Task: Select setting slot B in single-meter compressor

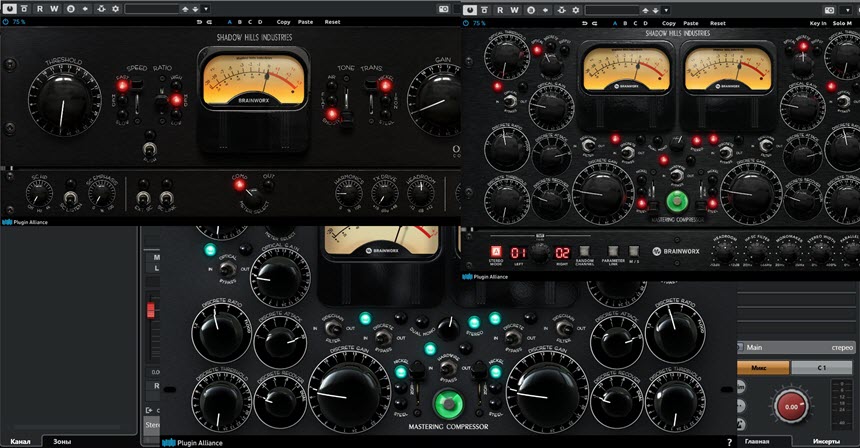Action: click(240, 22)
